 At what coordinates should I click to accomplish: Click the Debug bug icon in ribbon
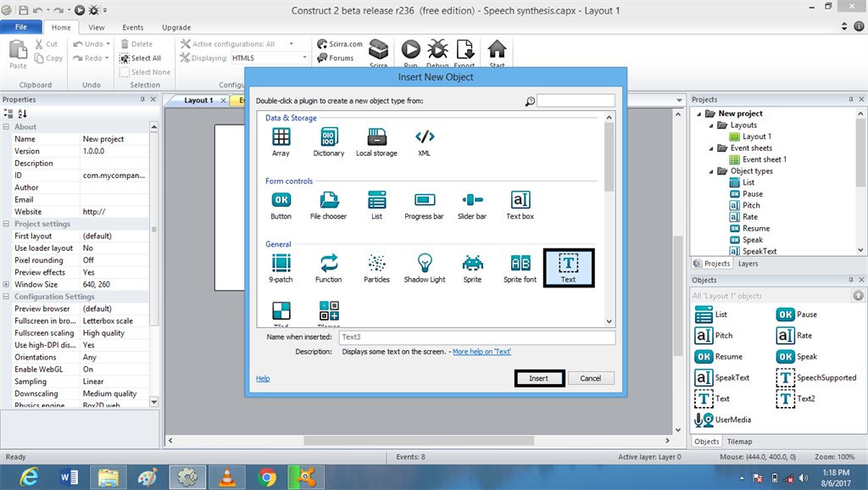point(437,49)
